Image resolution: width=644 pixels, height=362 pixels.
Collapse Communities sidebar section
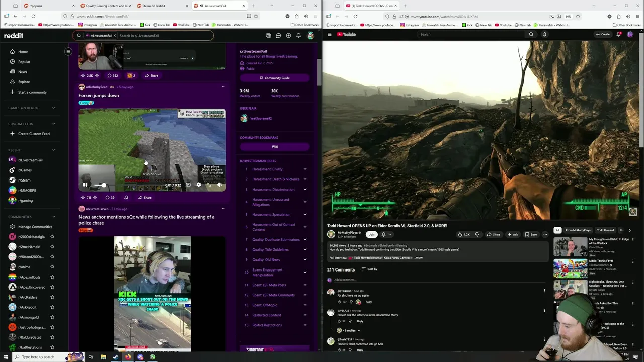point(54,217)
